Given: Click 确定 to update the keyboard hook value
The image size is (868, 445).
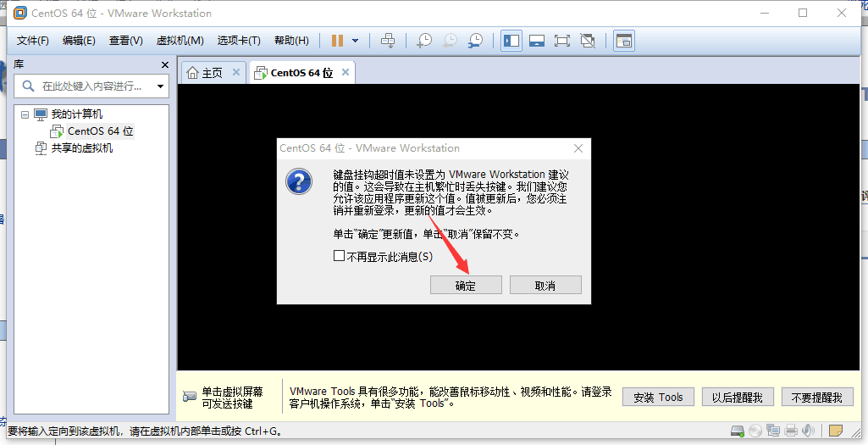Looking at the screenshot, I should pyautogui.click(x=466, y=286).
